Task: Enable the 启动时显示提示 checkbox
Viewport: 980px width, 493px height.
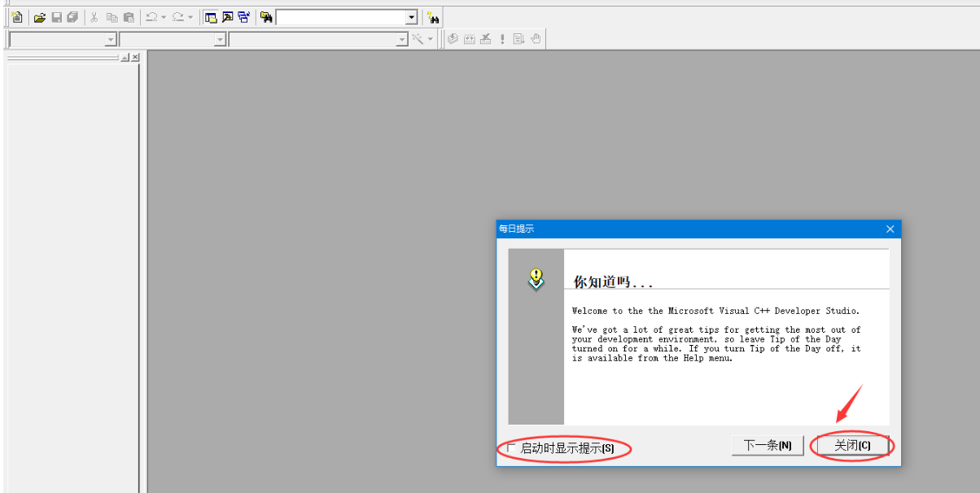Action: point(511,447)
